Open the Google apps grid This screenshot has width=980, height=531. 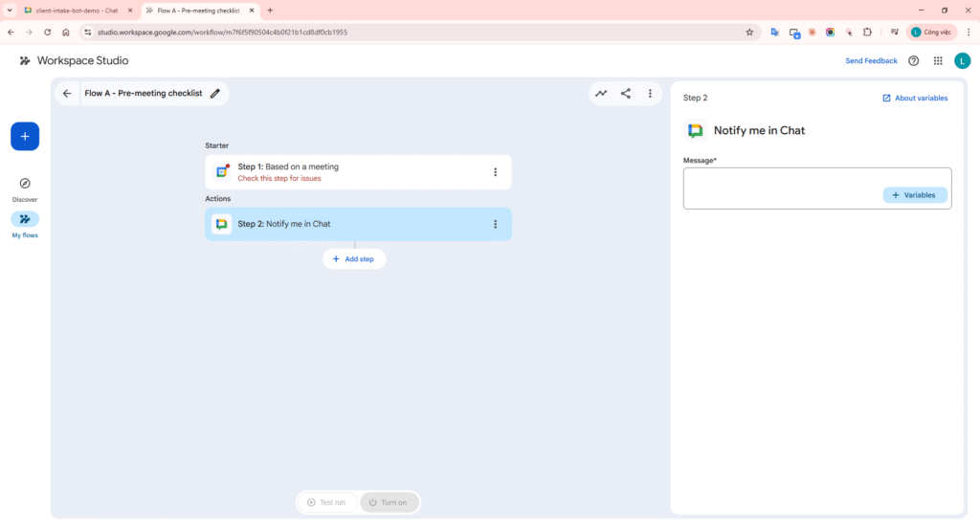pos(938,61)
